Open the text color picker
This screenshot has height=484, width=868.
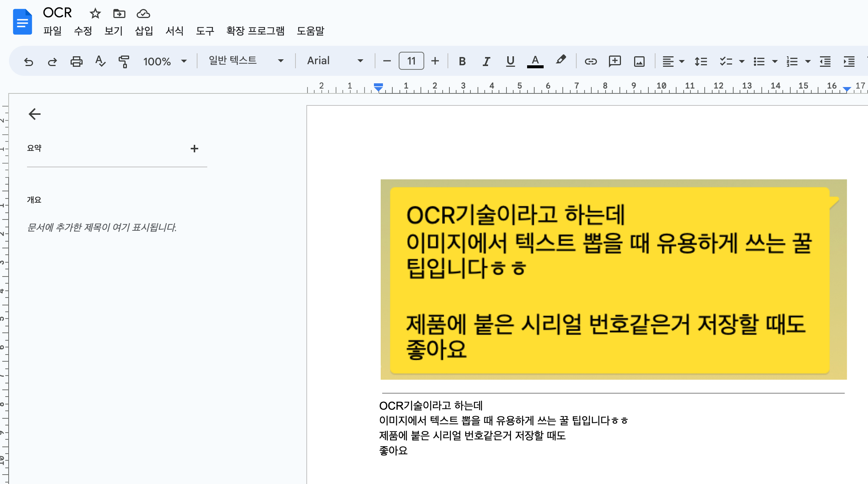[x=535, y=62]
